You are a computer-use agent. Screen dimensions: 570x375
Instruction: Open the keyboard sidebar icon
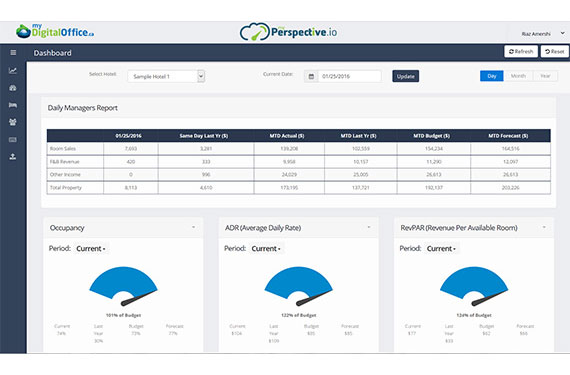(13, 140)
